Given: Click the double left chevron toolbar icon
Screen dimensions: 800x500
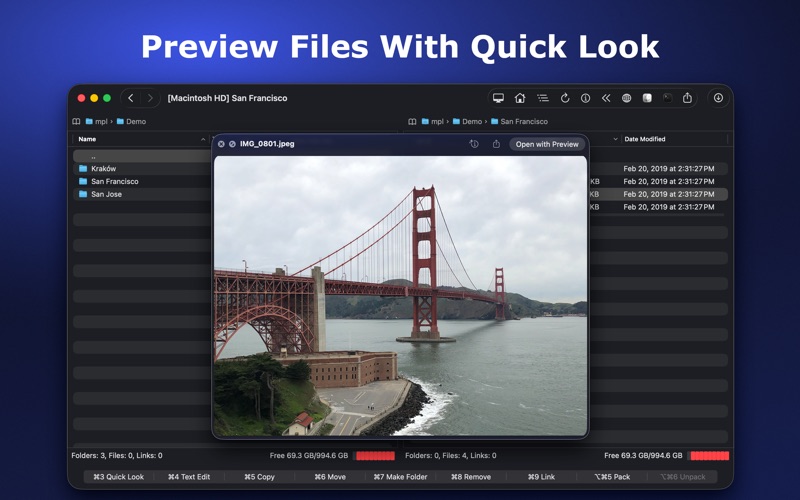Looking at the screenshot, I should click(606, 98).
